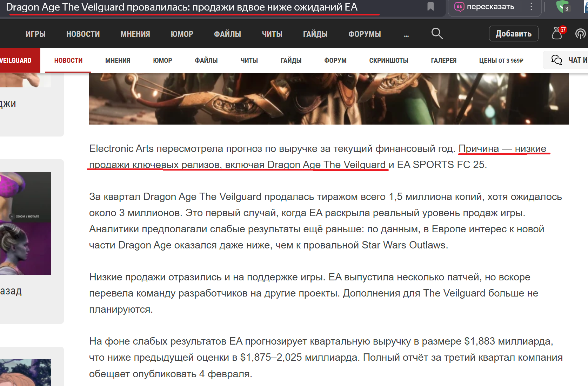
Task: Open ИГРЫ in the main navigation
Action: tap(35, 34)
